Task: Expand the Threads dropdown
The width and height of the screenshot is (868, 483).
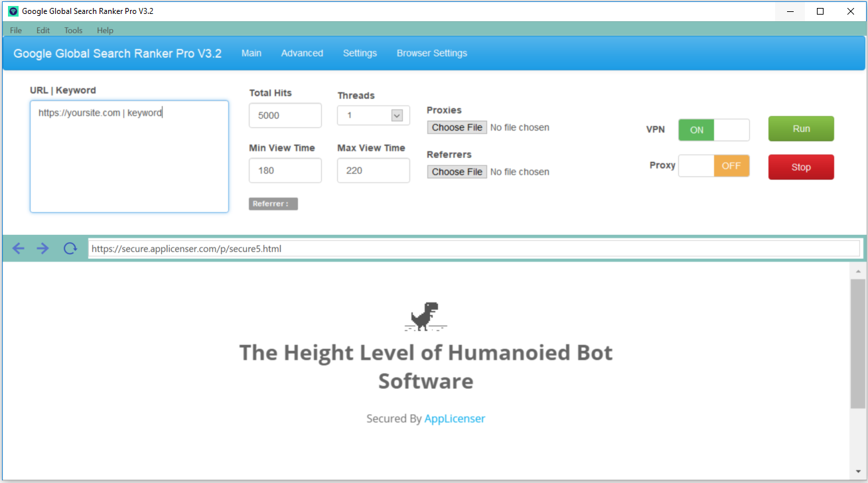Action: (396, 115)
